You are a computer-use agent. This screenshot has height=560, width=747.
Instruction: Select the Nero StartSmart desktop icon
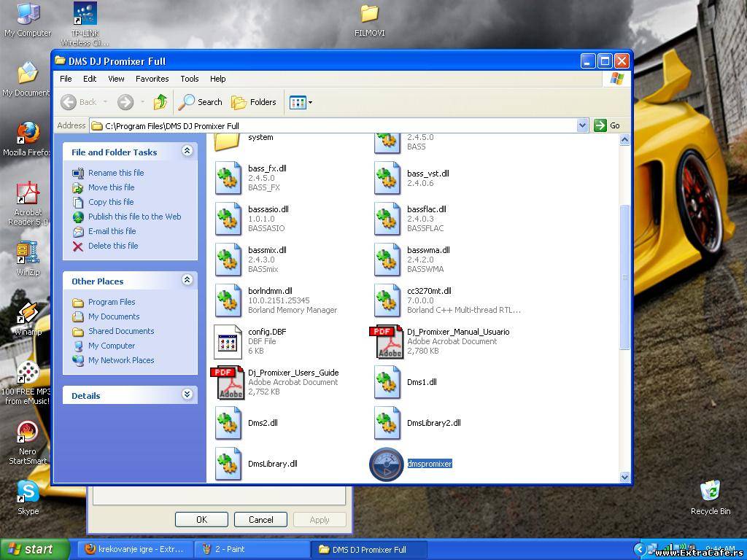pyautogui.click(x=27, y=432)
